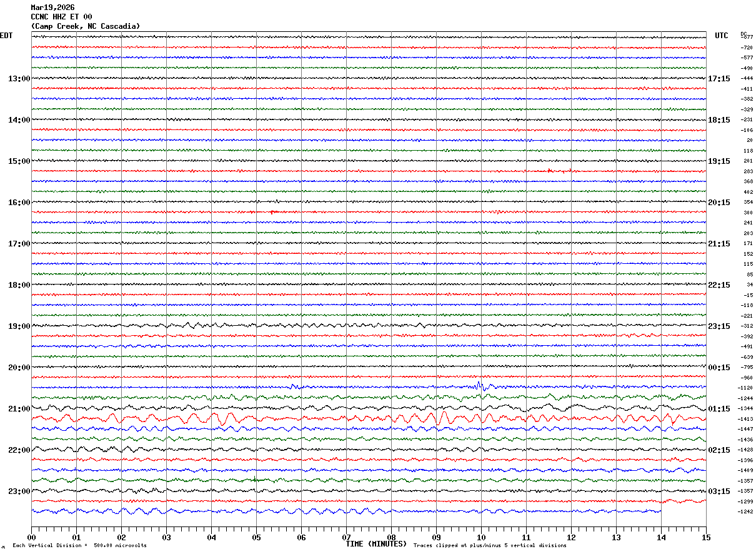Click minute tick label 05 on the axis
This screenshot has height=554, width=756.
pos(256,537)
